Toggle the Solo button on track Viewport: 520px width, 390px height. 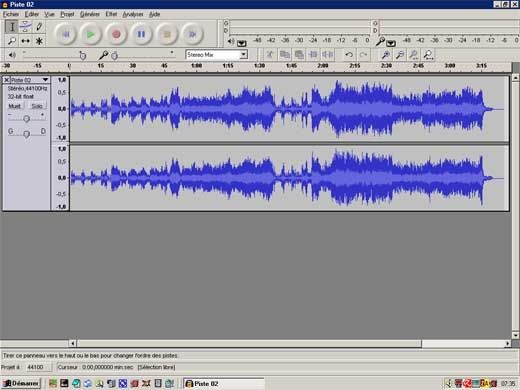[37, 106]
